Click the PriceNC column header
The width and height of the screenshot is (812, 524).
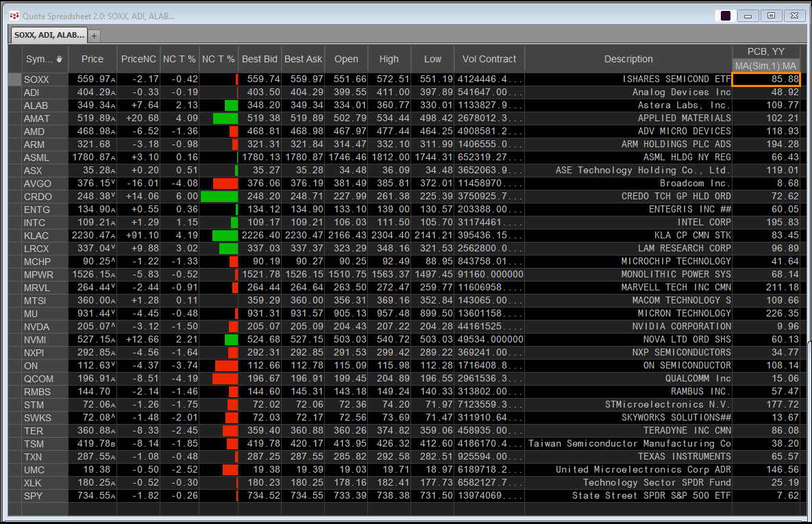pos(138,59)
